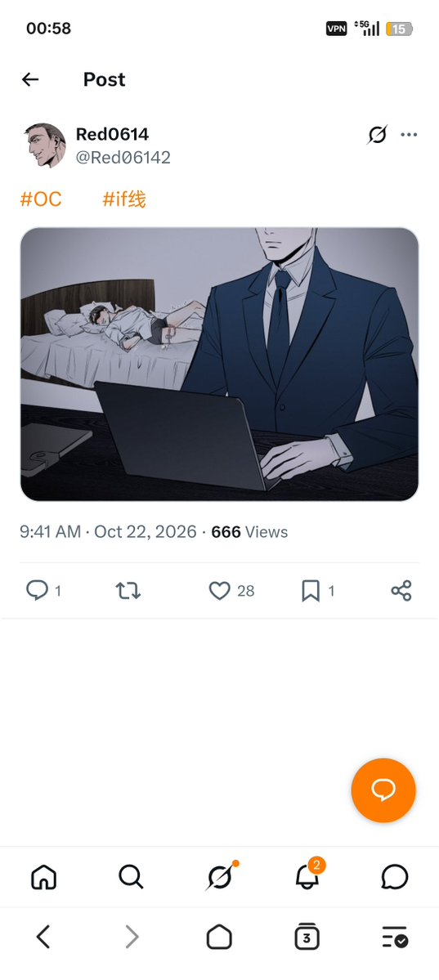Open the browser tab switcher showing 3

pyautogui.click(x=307, y=937)
